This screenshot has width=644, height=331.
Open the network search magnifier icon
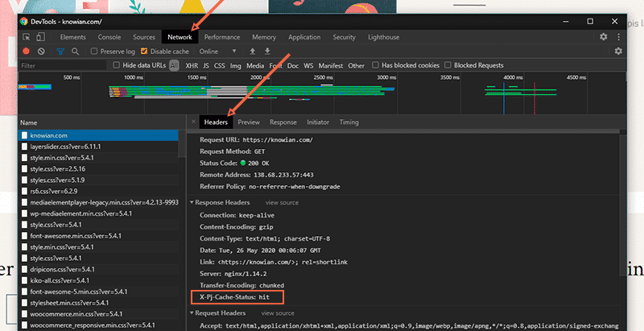tap(75, 52)
